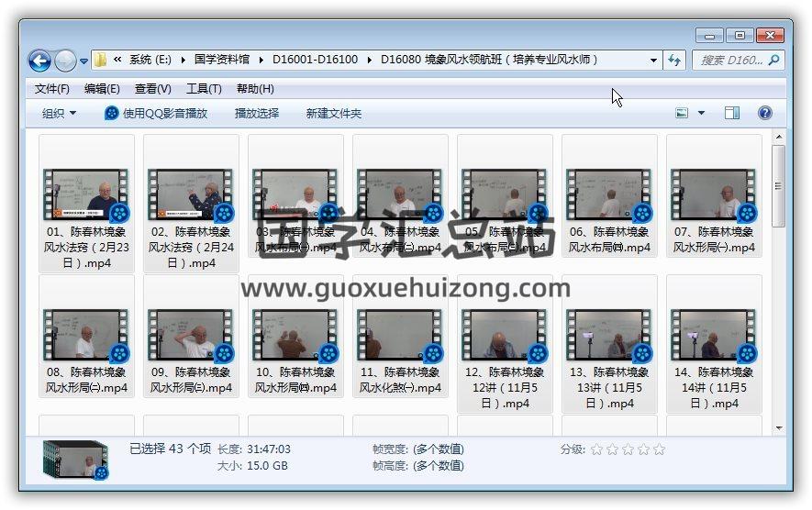Click the 新建文件夹 button

point(333,113)
